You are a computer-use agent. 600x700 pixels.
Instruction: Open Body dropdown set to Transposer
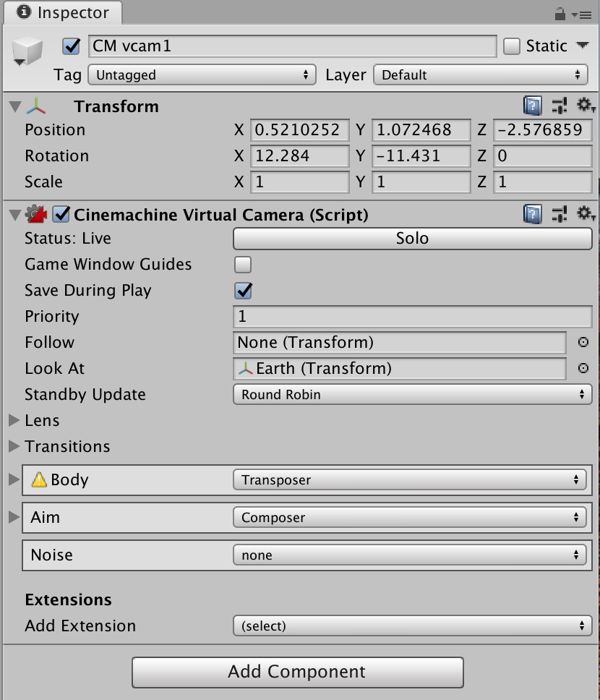[409, 480]
